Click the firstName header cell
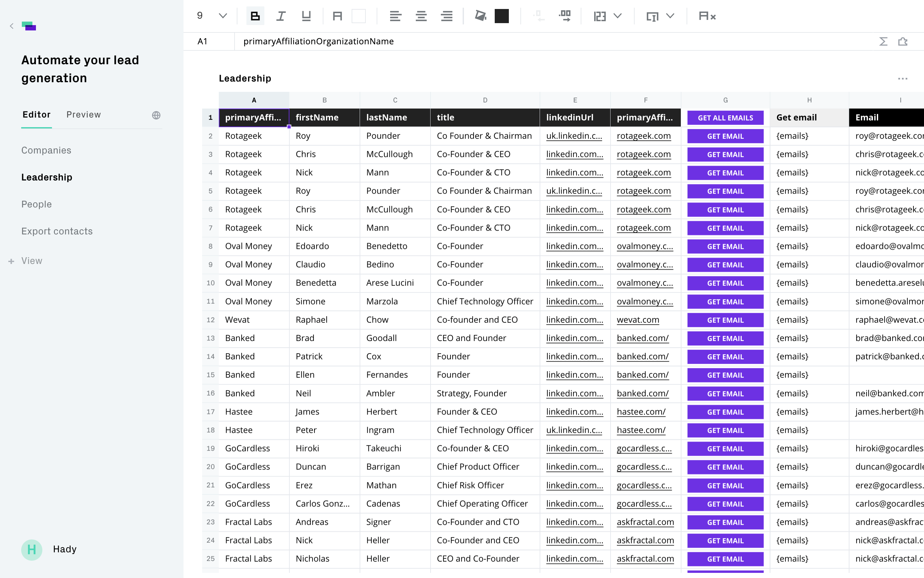Image resolution: width=924 pixels, height=578 pixels. (324, 117)
